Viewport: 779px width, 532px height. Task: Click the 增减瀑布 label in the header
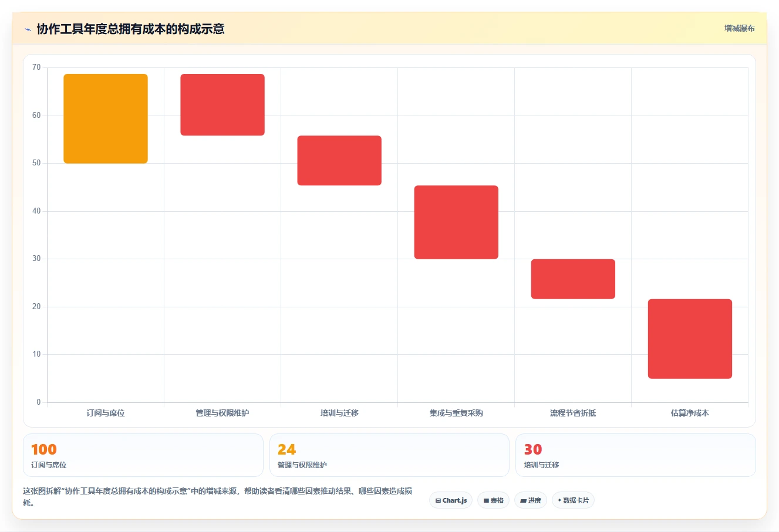pyautogui.click(x=739, y=28)
